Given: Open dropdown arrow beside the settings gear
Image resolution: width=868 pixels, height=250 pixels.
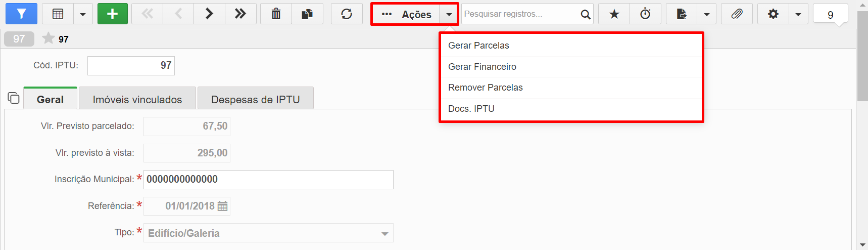Looking at the screenshot, I should tap(798, 14).
